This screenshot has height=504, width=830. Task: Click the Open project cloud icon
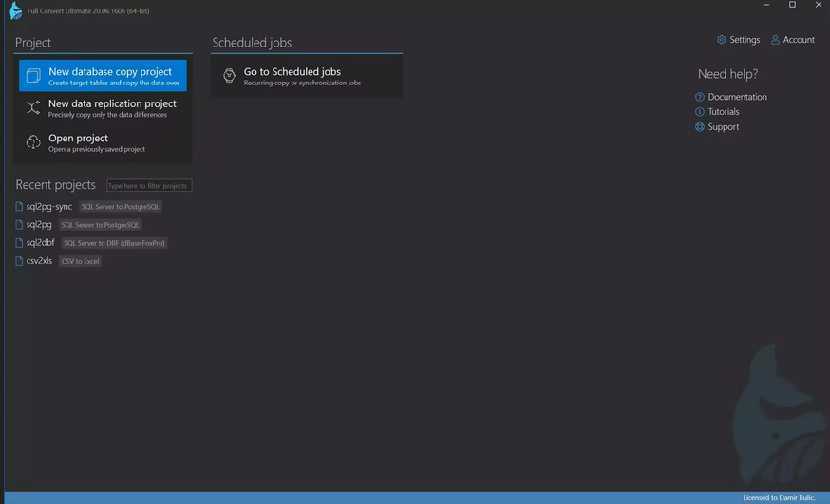click(x=33, y=142)
